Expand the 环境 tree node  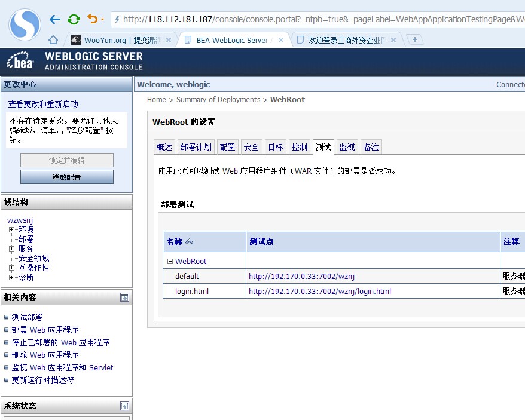12,229
